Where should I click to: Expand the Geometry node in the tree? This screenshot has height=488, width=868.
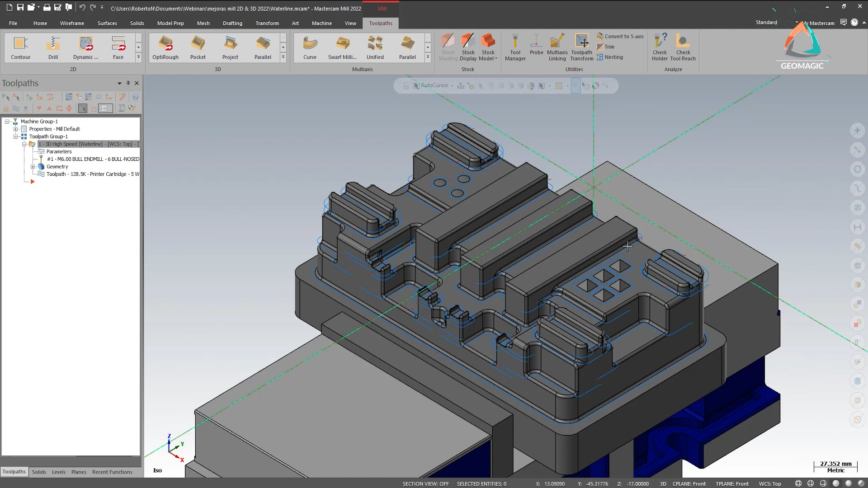(x=33, y=167)
